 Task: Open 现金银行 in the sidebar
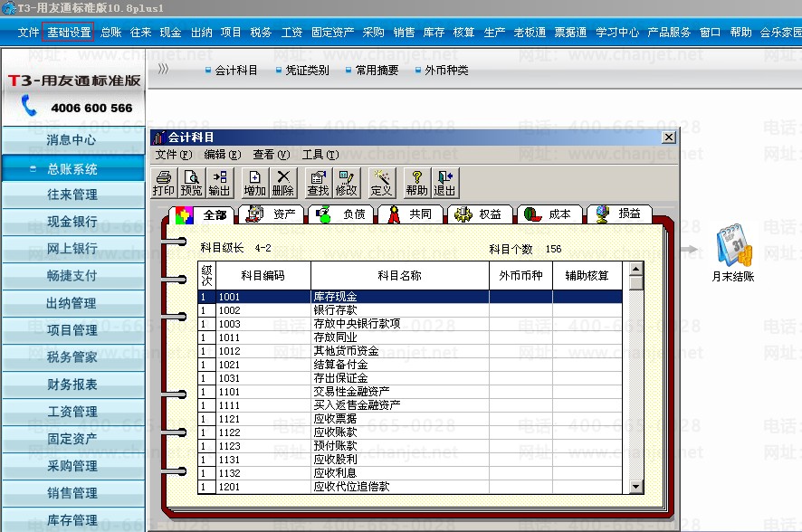[x=73, y=222]
